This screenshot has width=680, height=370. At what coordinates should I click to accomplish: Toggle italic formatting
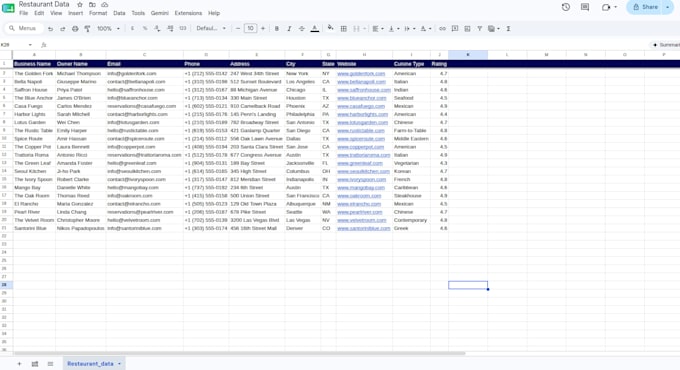coord(289,29)
